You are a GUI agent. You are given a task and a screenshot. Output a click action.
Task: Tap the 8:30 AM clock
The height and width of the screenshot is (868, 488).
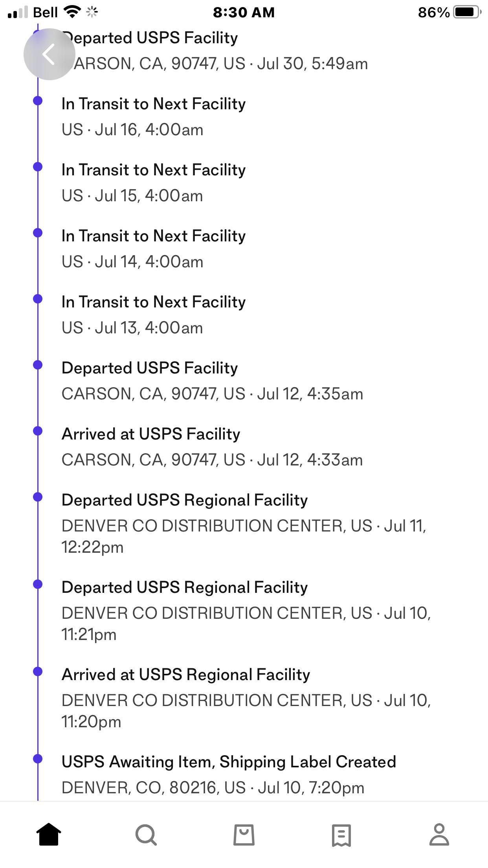244,12
